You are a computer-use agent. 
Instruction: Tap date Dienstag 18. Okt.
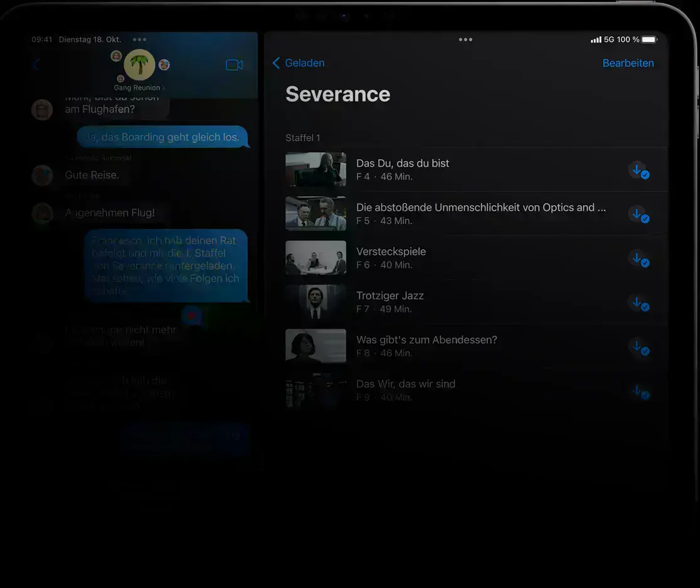pos(90,39)
